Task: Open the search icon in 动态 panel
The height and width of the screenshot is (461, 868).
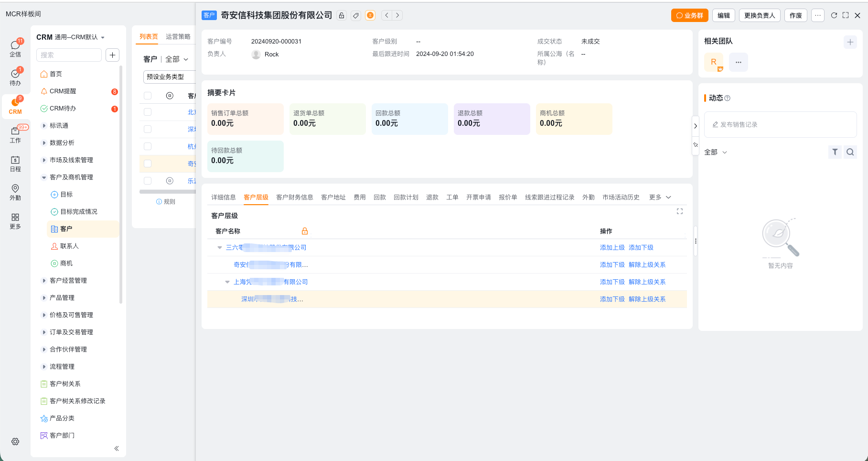Action: point(850,152)
